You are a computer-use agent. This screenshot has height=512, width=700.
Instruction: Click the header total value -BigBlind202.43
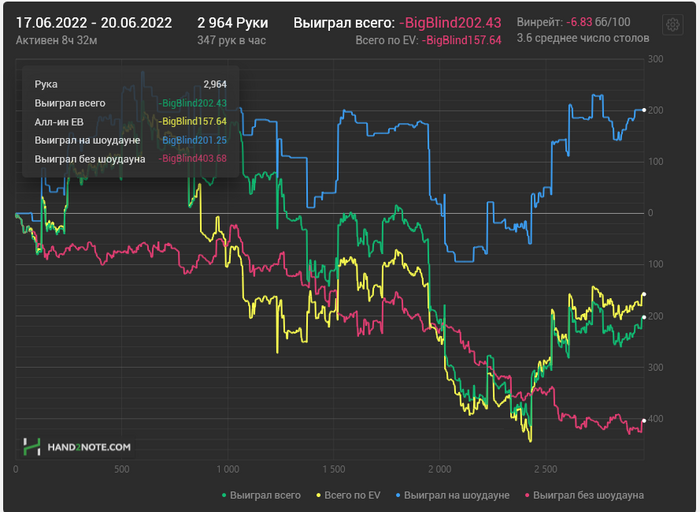tap(450, 23)
